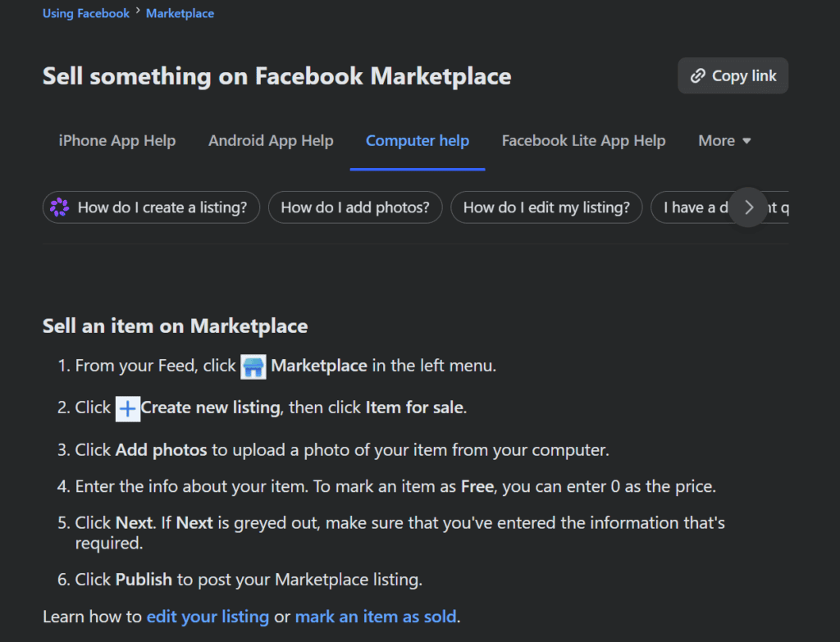Switch to the Android App Help tab
Screen dimensions: 840x642
(x=271, y=140)
